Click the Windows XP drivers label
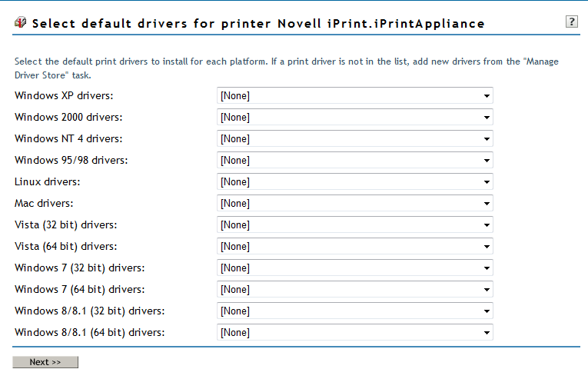The width and height of the screenshot is (588, 379). 64,96
